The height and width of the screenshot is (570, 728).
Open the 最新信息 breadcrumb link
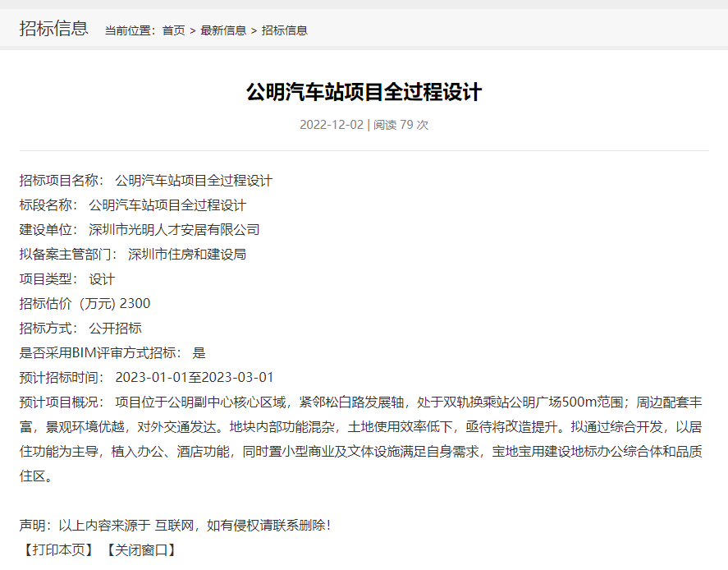point(223,30)
